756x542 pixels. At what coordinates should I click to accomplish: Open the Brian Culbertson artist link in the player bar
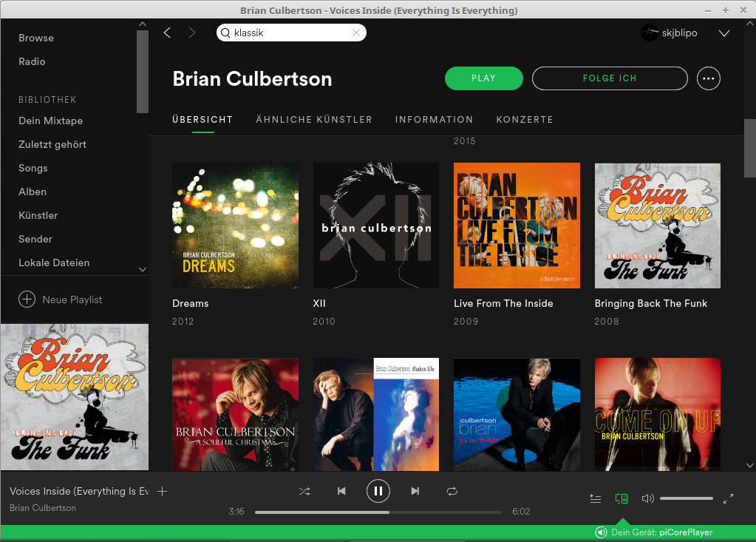click(x=43, y=508)
